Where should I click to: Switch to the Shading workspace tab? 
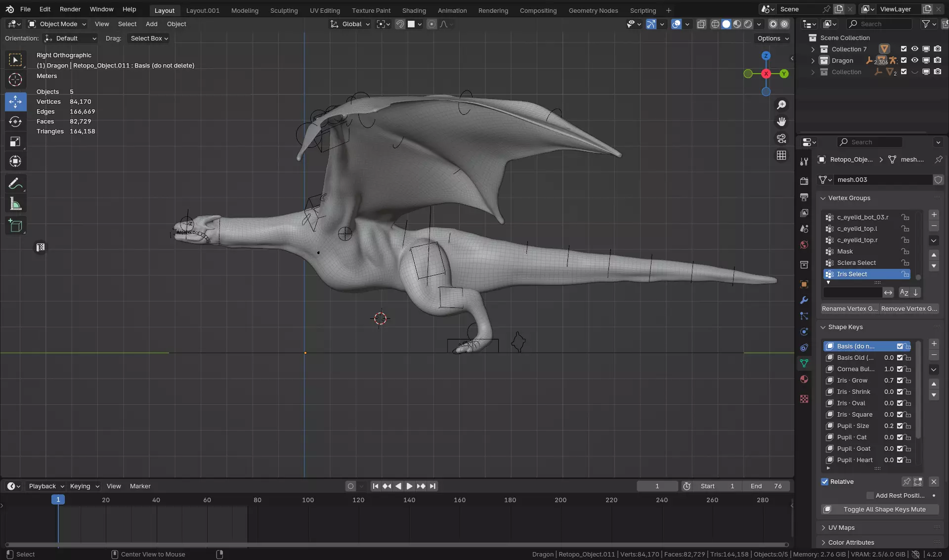[x=414, y=10]
